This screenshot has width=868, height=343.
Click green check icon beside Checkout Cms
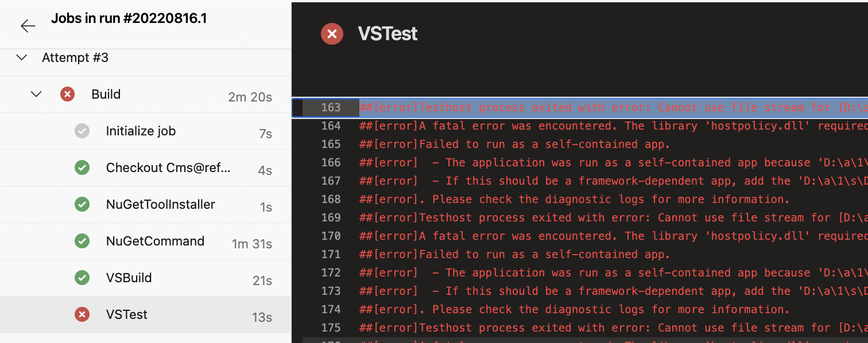click(x=82, y=167)
